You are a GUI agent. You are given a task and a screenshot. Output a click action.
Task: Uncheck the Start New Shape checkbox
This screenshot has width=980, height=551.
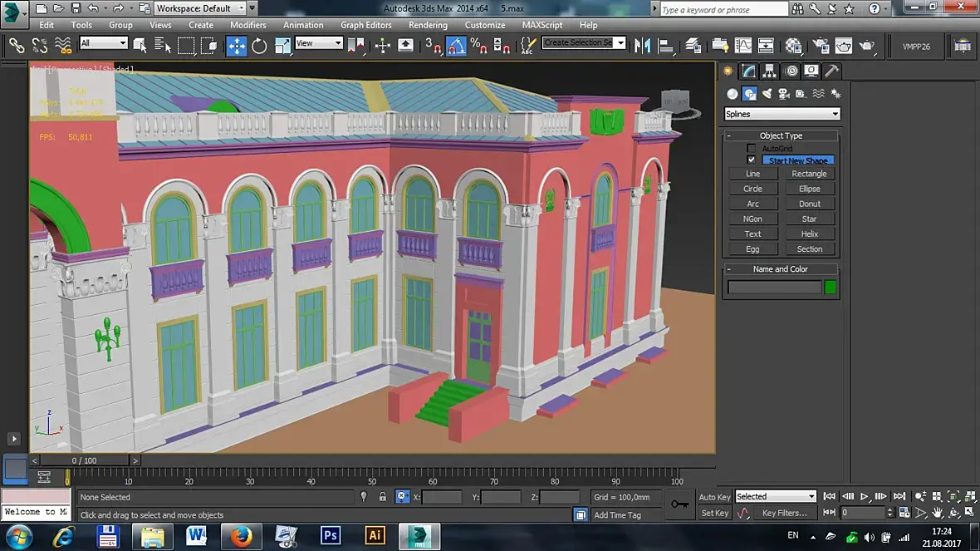752,160
